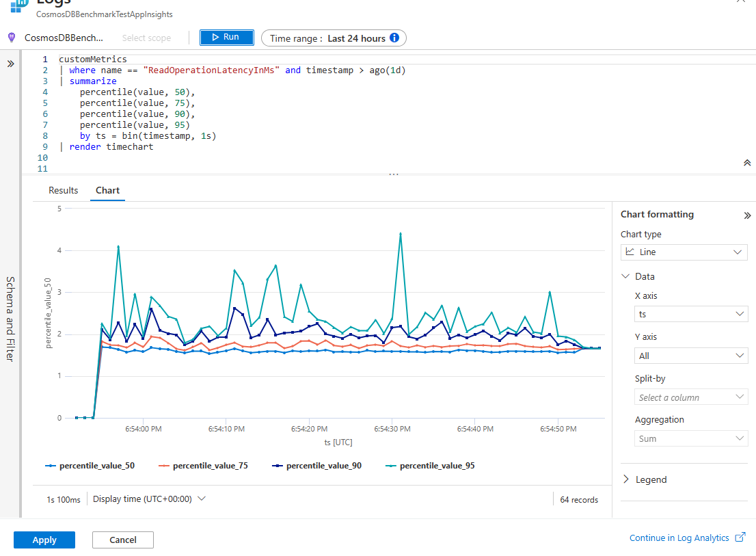
Task: Click the Application Insights lightbulb icon
Action: click(x=12, y=38)
